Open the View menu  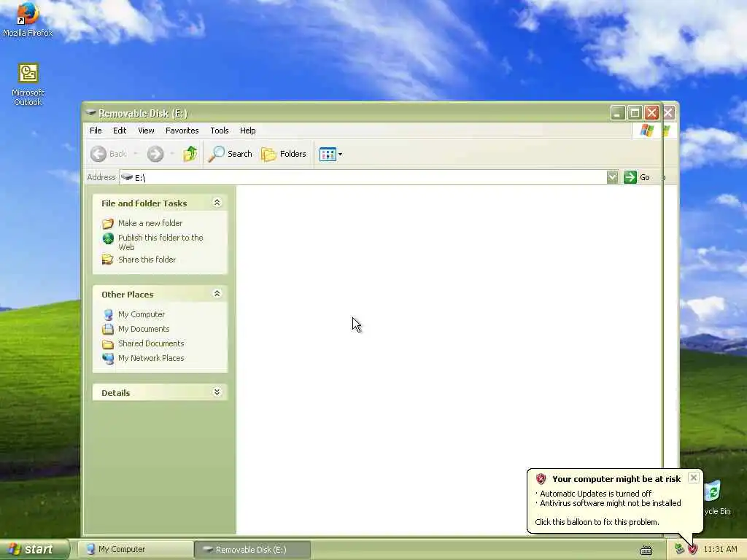coord(146,131)
